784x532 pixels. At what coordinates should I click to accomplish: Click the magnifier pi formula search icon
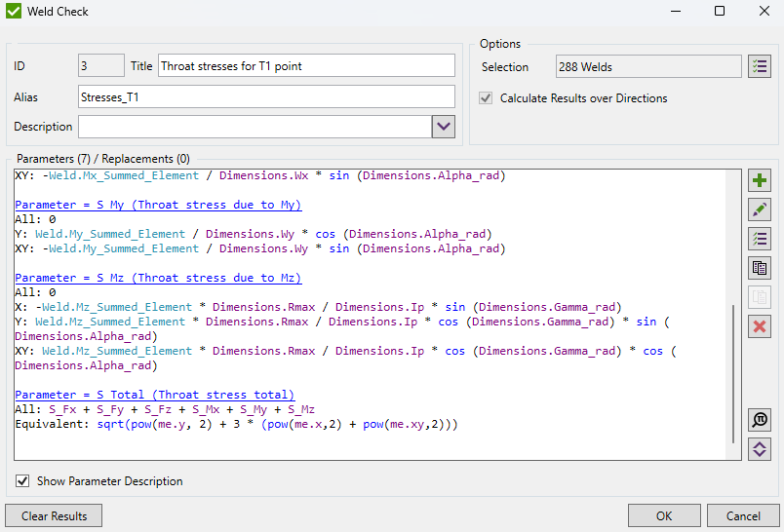click(x=760, y=420)
